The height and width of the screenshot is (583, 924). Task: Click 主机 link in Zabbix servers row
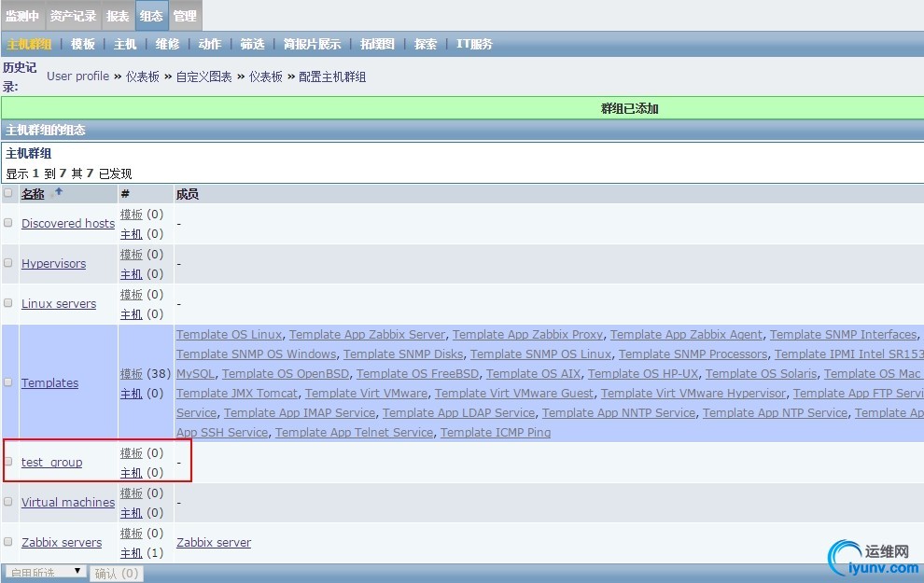132,553
